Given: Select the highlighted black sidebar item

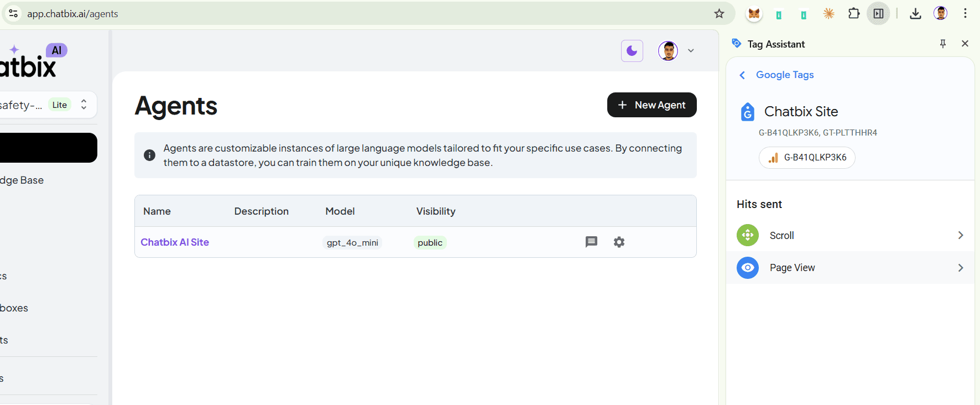Looking at the screenshot, I should pyautogui.click(x=49, y=148).
